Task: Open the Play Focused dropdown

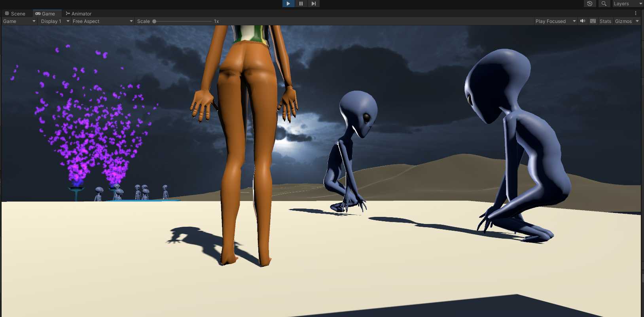Action: tap(555, 21)
